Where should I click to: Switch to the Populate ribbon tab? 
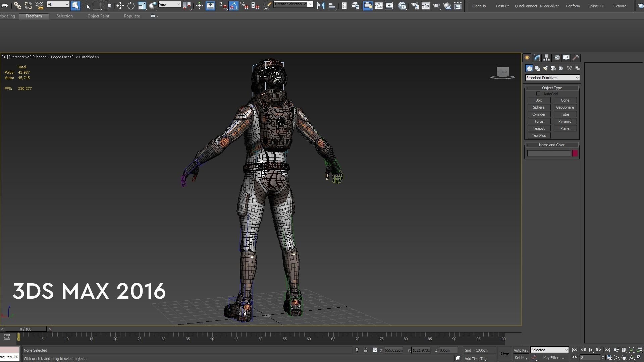pyautogui.click(x=132, y=16)
